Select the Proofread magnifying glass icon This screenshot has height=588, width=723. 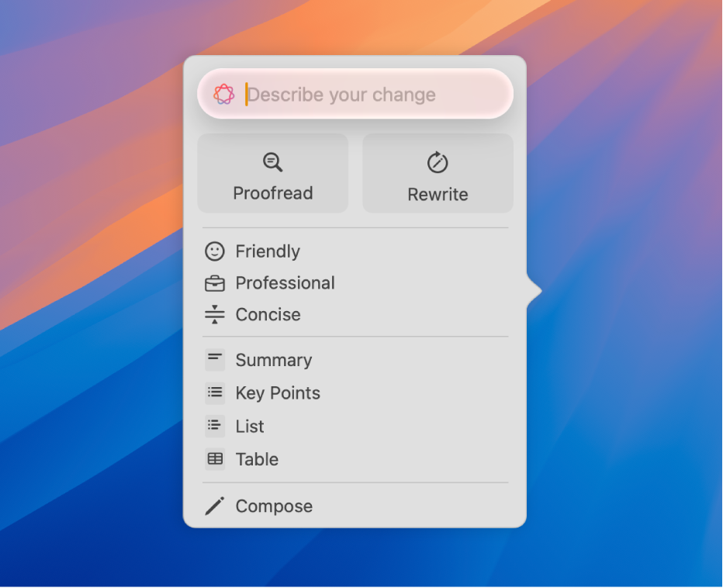point(272,161)
